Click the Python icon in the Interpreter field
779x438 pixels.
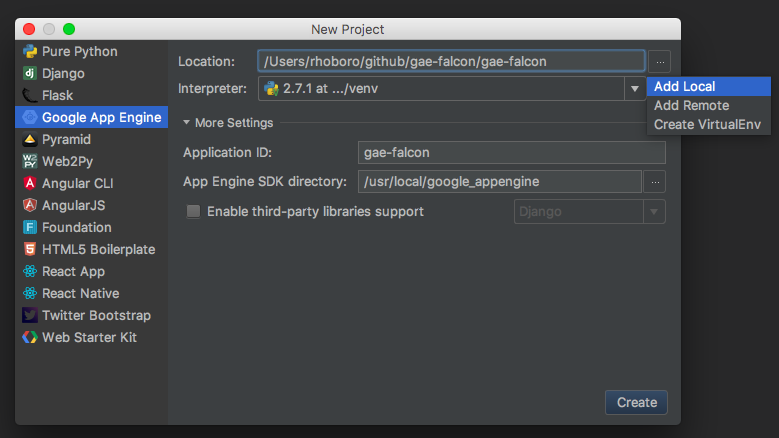pos(271,88)
